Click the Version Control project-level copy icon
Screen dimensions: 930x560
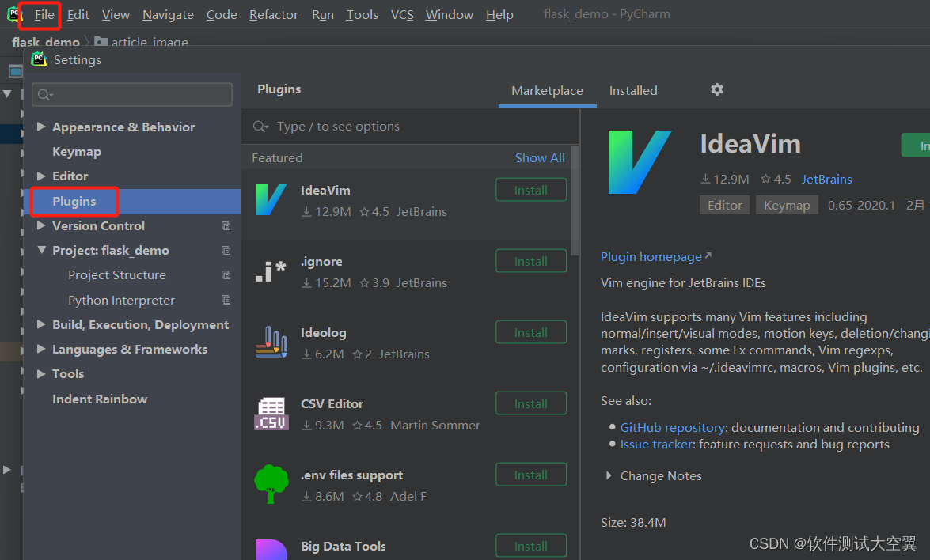(x=226, y=225)
